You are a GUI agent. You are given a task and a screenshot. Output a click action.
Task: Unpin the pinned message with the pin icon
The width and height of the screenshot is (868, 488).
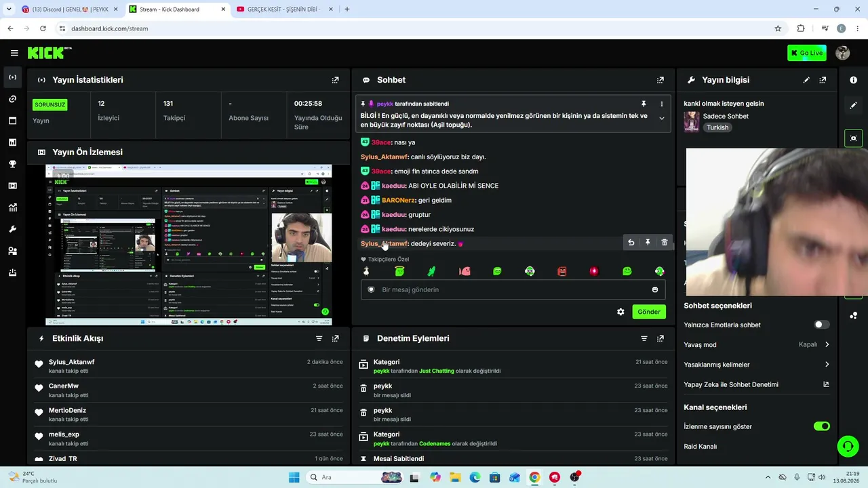(644, 104)
